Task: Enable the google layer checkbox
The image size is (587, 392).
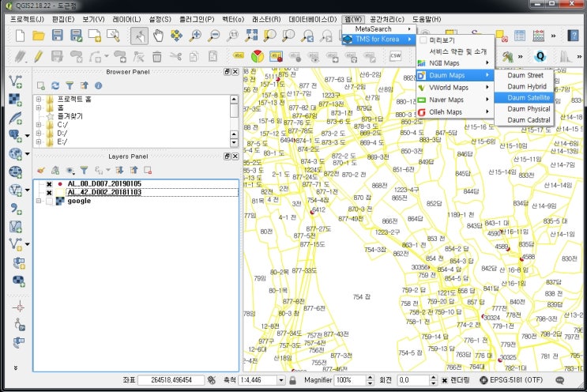Action: (49, 201)
